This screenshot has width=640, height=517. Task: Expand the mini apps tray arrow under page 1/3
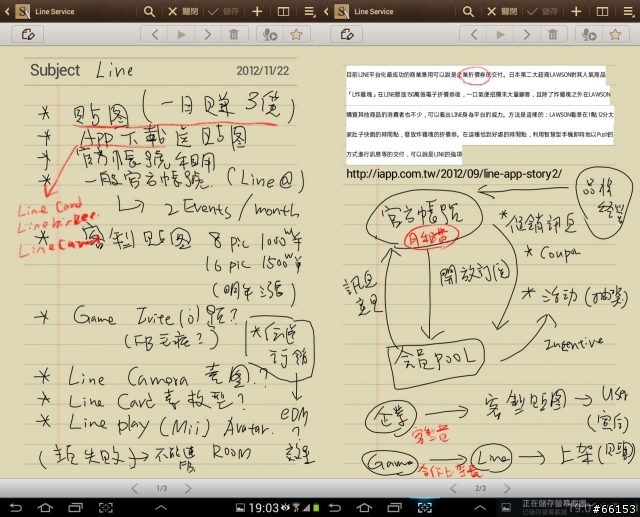(x=161, y=508)
